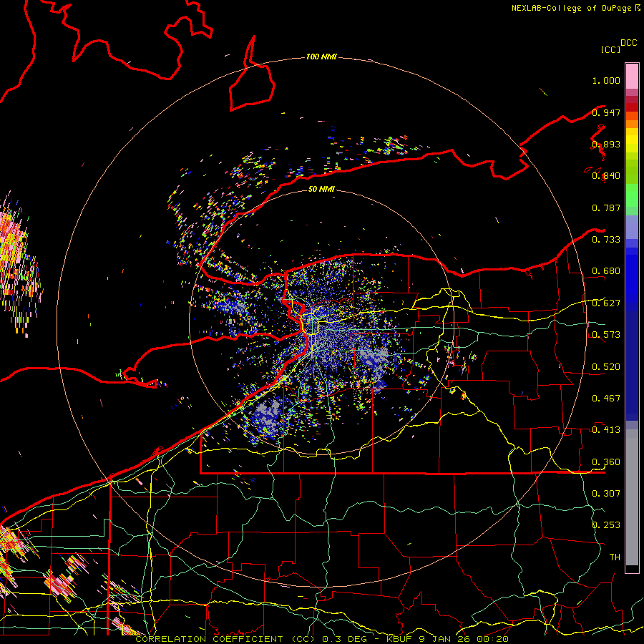
Task: Select the 0.573 scale value
Action: point(606,335)
